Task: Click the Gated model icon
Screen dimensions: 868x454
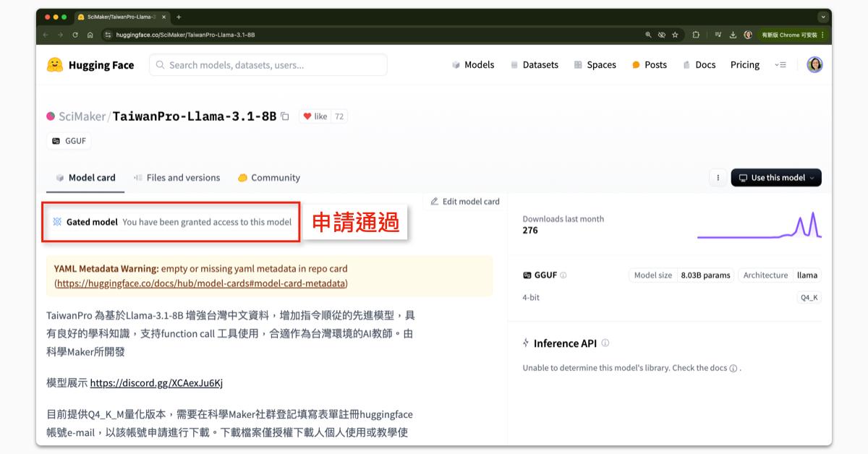Action: point(56,222)
